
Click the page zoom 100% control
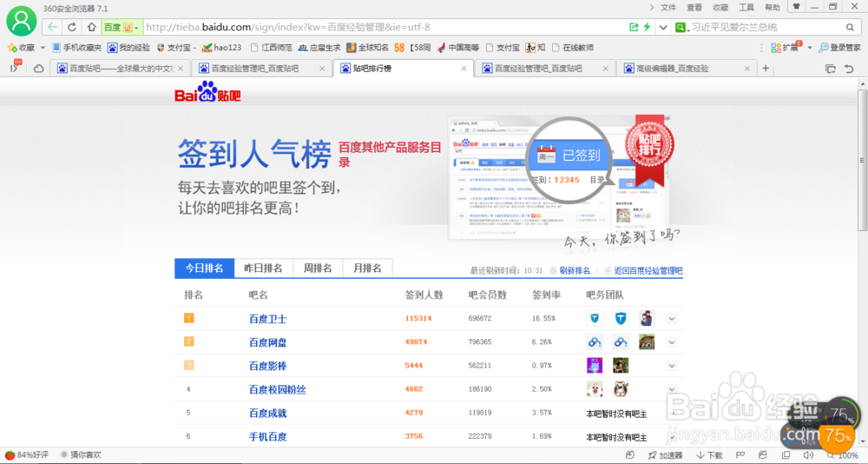(x=843, y=455)
